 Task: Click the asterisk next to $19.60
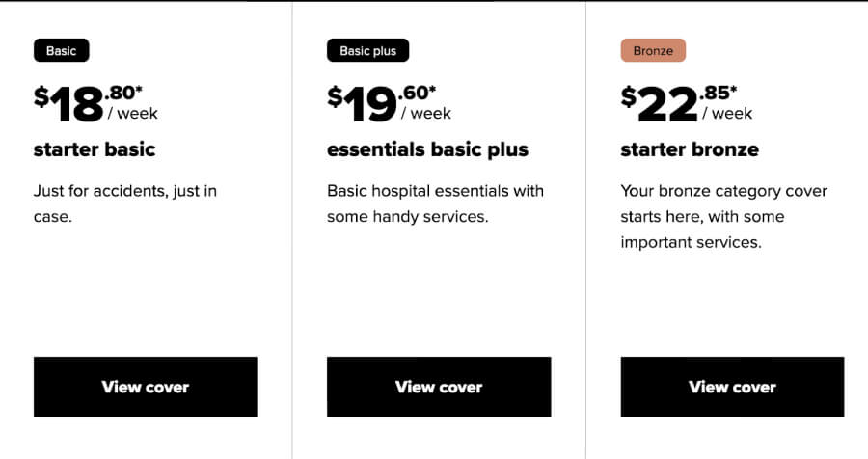tap(432, 89)
